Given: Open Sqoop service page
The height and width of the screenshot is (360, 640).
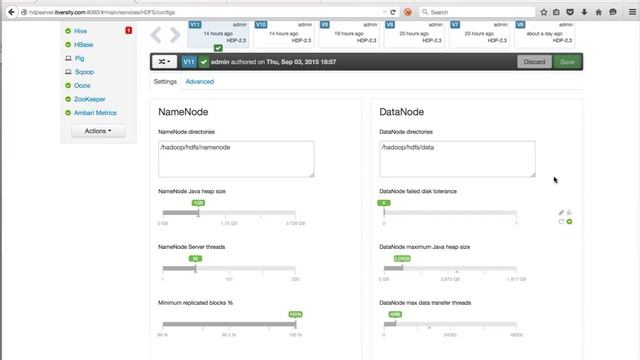Looking at the screenshot, I should [x=84, y=72].
